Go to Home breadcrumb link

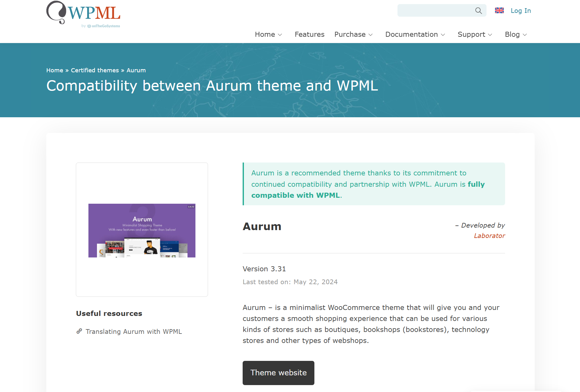[x=55, y=70]
